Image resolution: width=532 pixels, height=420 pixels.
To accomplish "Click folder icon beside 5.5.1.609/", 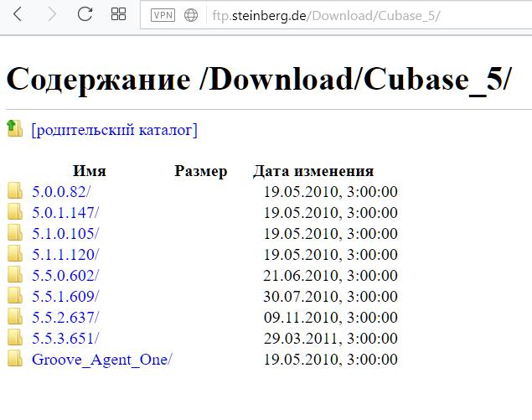I will [15, 295].
